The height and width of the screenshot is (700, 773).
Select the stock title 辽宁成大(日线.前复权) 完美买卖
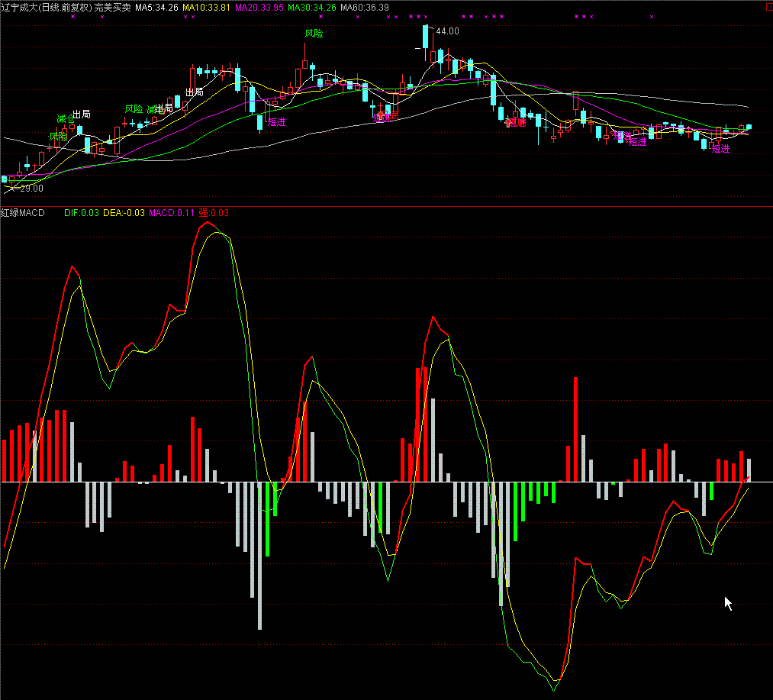(66, 8)
